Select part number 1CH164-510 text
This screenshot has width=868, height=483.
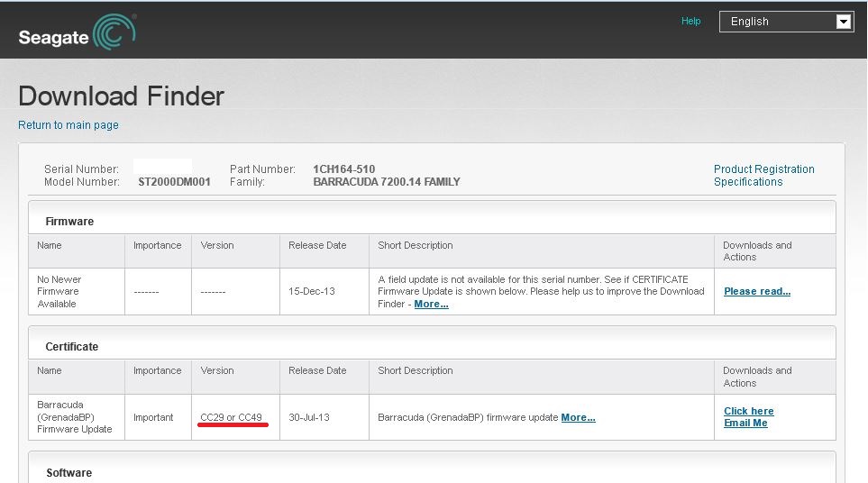coord(343,169)
